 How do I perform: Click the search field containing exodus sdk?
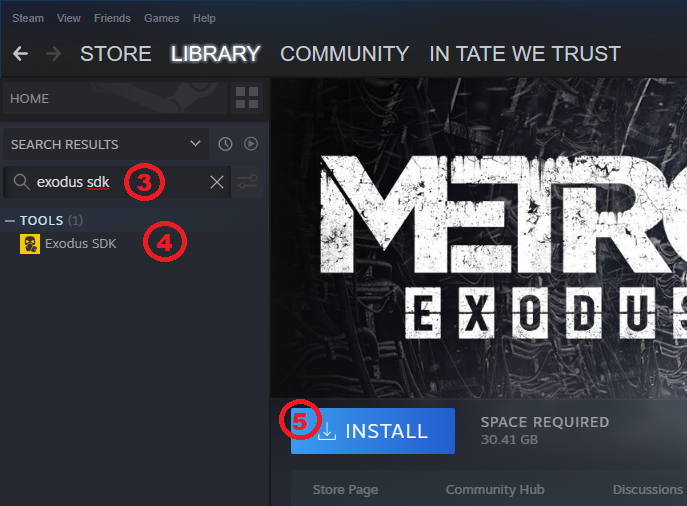coord(117,182)
